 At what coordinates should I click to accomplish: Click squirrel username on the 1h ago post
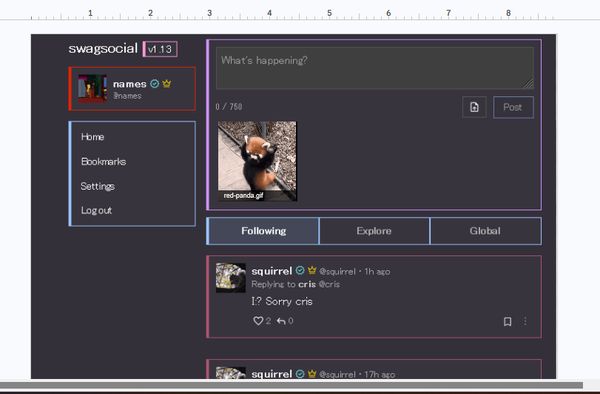click(272, 271)
